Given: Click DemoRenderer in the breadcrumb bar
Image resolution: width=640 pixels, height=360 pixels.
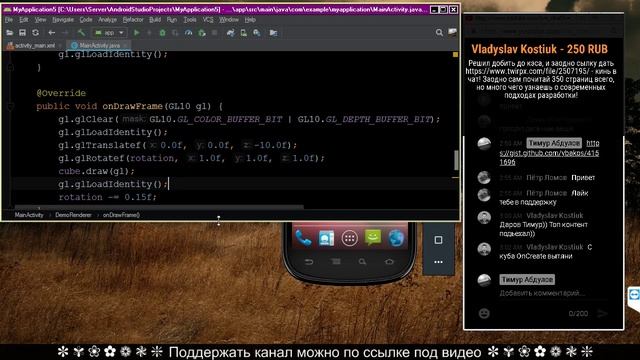Looking at the screenshot, I should pyautogui.click(x=73, y=215).
